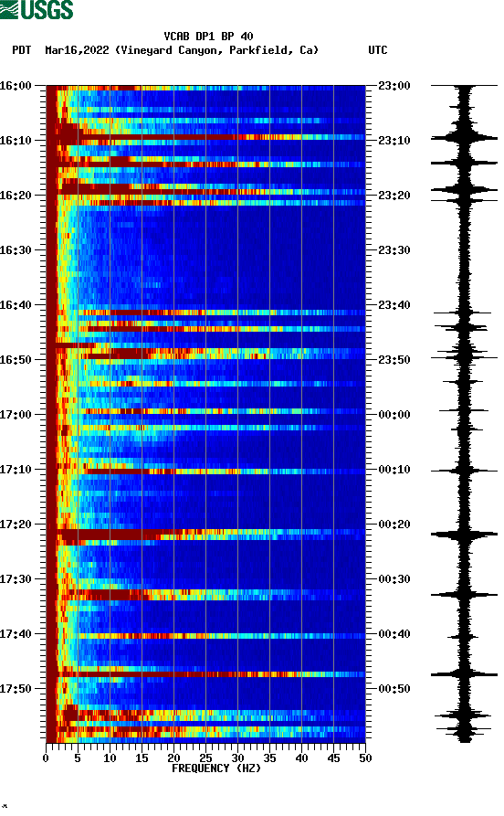This screenshot has width=504, height=816.
Task: Click the 23:30 UTC time label
Action: (x=394, y=249)
